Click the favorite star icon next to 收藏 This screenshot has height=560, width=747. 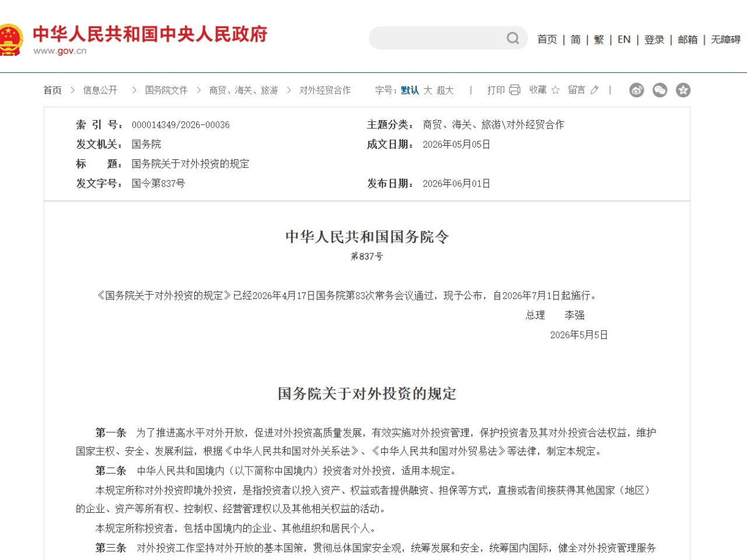(556, 90)
